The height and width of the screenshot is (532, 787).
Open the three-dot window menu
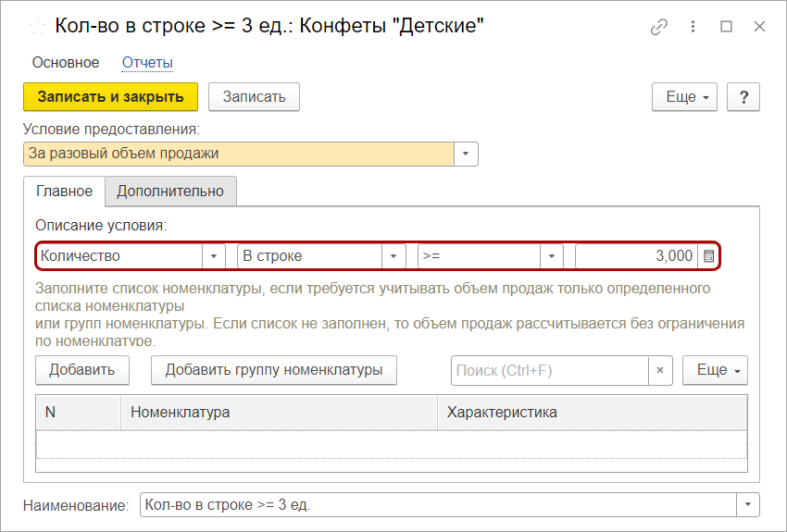(693, 27)
